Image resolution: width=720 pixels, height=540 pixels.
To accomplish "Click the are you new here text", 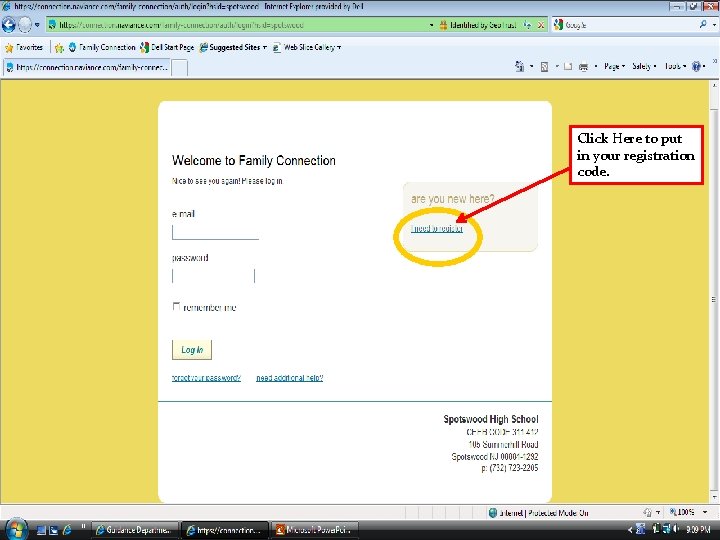I will 452,199.
